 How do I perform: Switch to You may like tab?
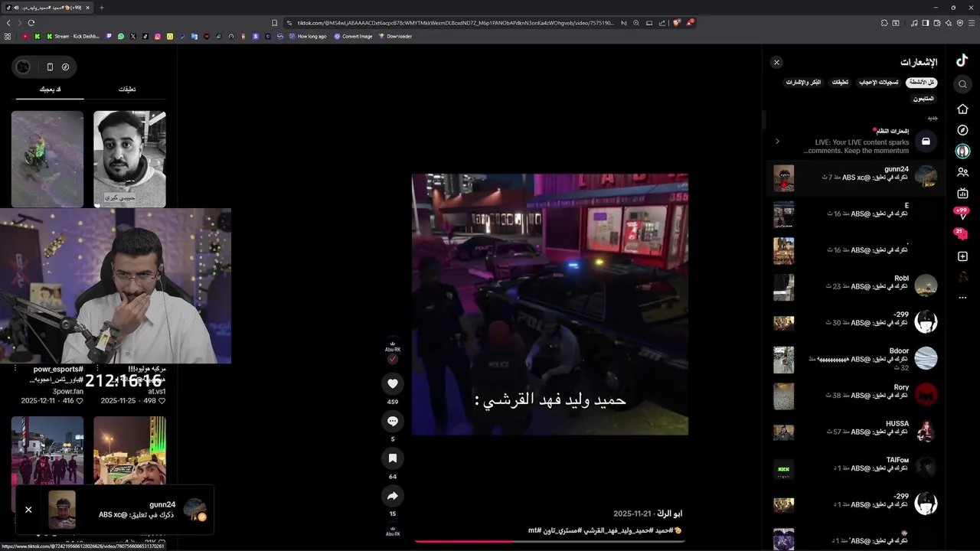(x=51, y=90)
